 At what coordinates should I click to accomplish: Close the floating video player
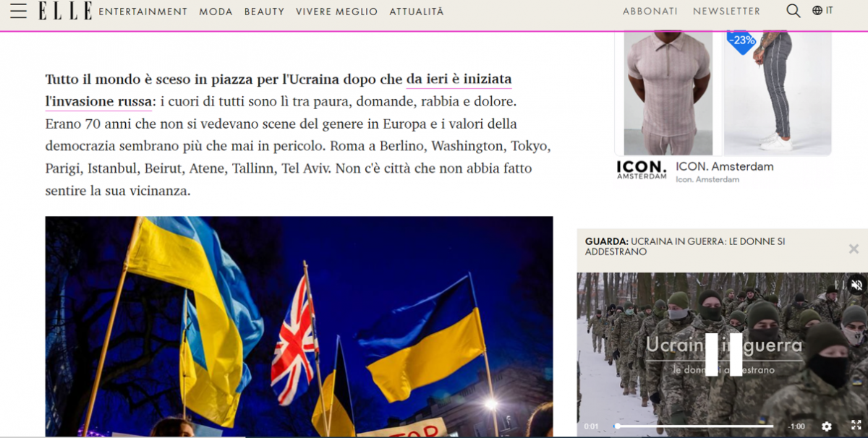(x=854, y=249)
